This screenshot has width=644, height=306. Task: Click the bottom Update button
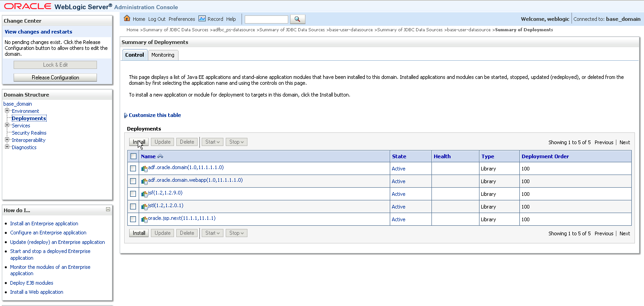tap(163, 233)
